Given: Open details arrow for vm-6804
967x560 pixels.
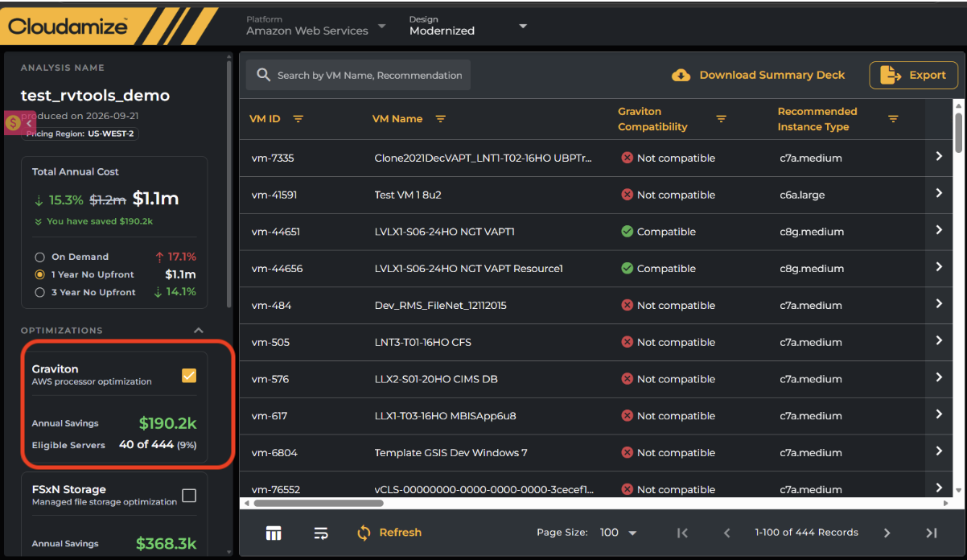Looking at the screenshot, I should (939, 451).
